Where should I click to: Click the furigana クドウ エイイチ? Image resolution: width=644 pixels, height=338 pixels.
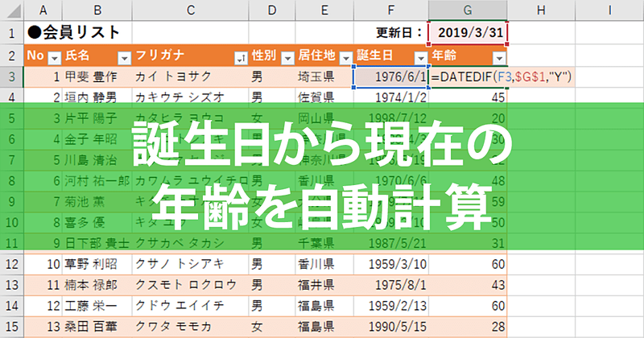pos(180,306)
